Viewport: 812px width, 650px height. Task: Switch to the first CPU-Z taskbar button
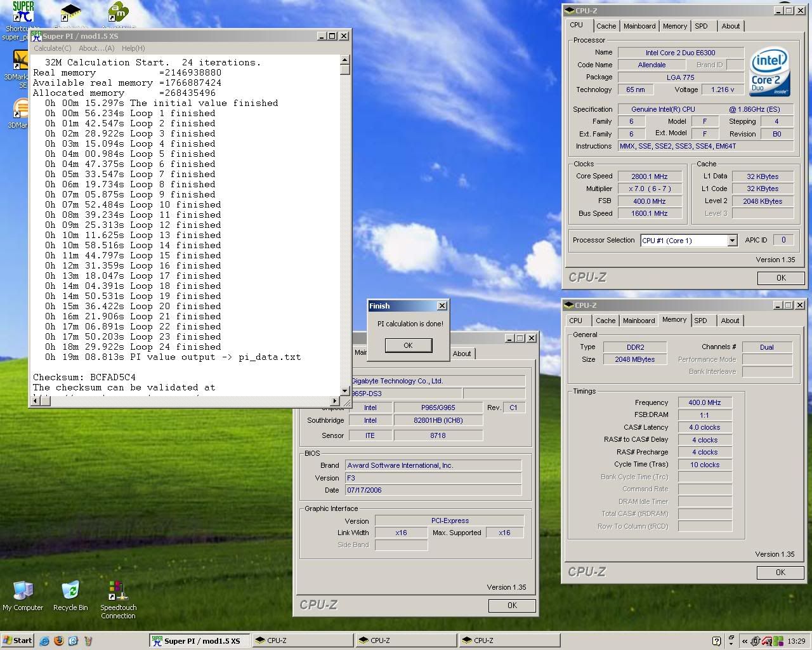(303, 641)
